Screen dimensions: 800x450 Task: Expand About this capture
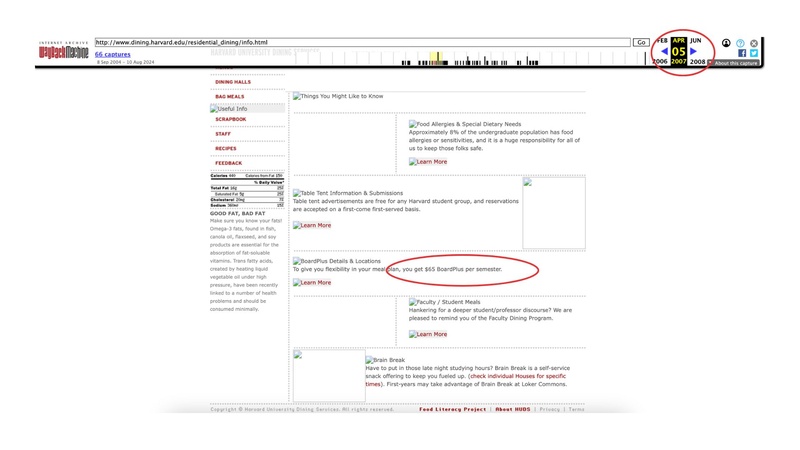(733, 63)
